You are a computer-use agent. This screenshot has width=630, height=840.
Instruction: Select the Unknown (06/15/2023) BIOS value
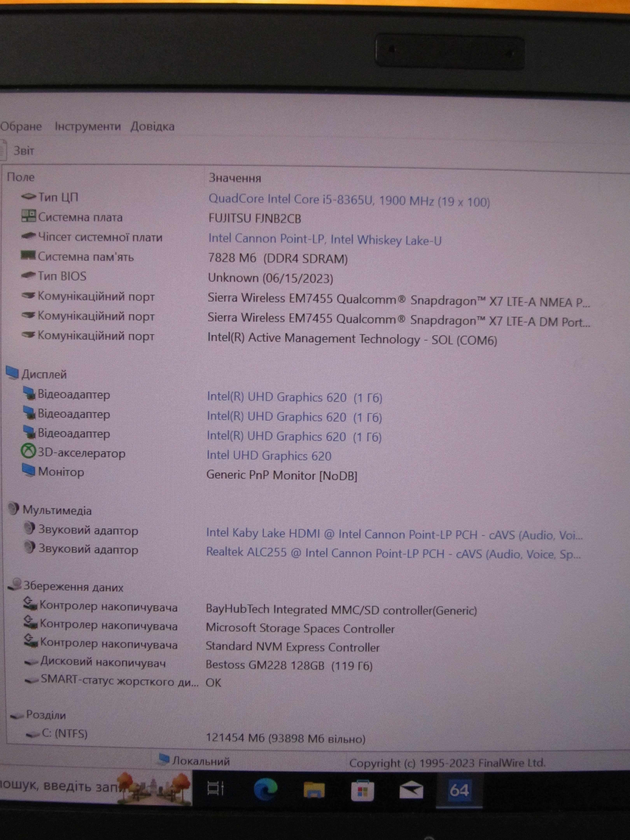(270, 278)
